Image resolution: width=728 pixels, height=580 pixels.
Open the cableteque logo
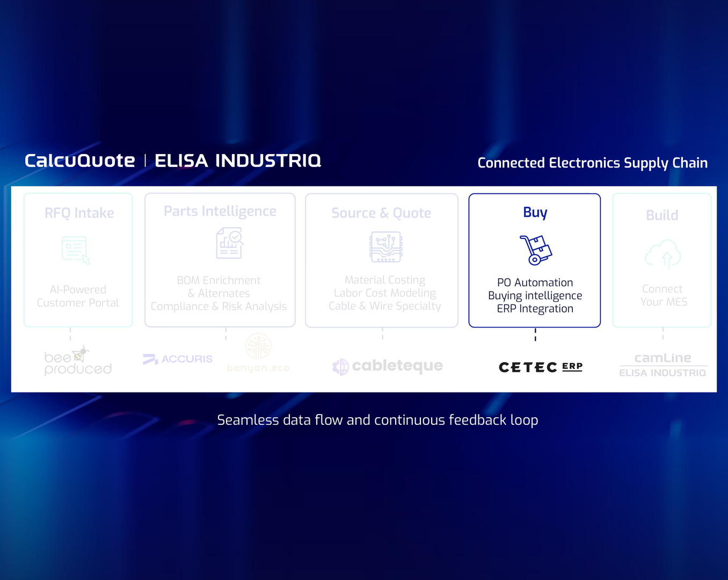pos(388,366)
